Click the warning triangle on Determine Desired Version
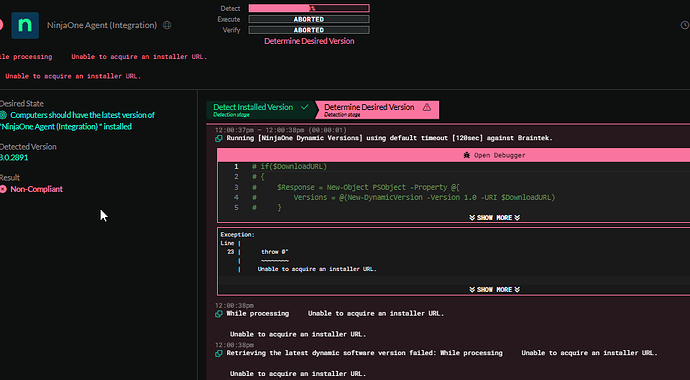Viewport: 690px width, 380px height. (x=426, y=107)
